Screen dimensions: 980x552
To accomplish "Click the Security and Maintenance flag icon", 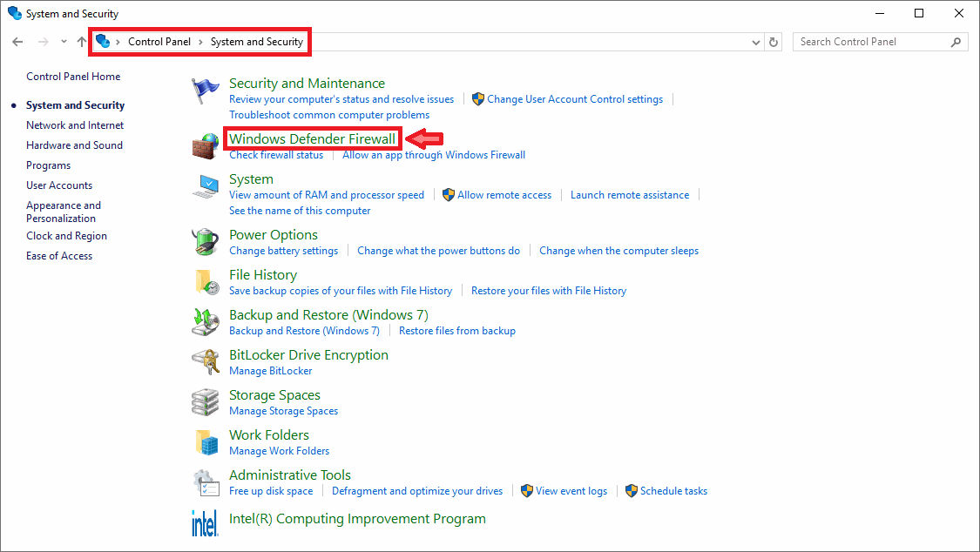I will tap(206, 91).
